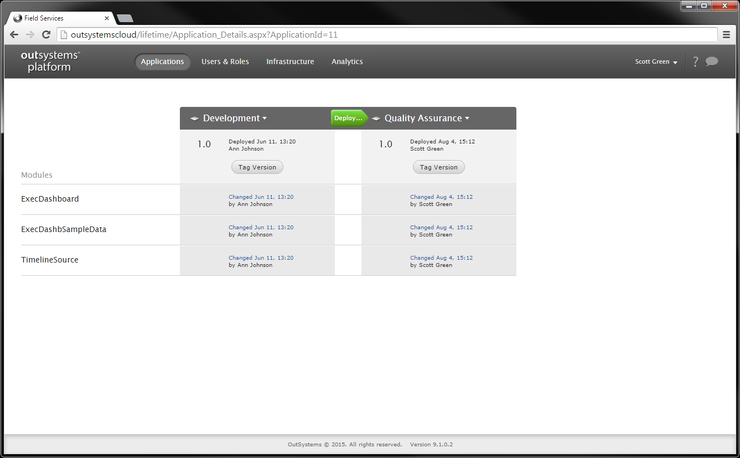740x458 pixels.
Task: Minimize the browser window
Action: tap(689, 6)
